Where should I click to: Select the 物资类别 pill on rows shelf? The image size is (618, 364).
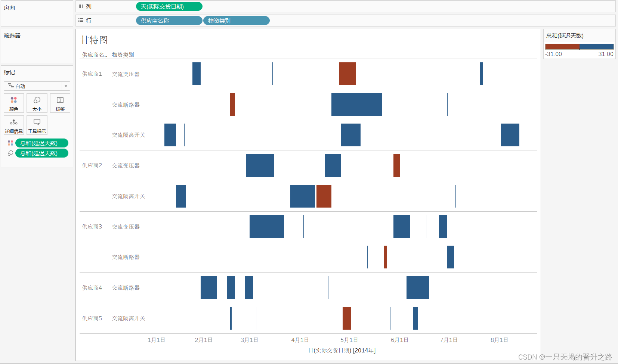237,21
